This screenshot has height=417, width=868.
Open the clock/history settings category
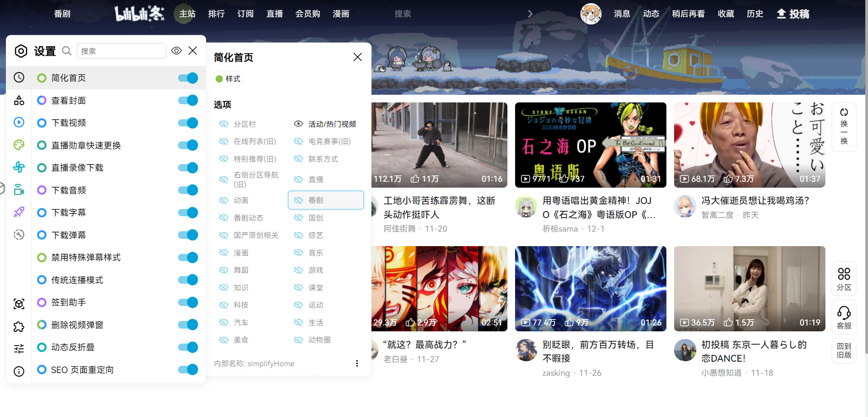(x=19, y=77)
